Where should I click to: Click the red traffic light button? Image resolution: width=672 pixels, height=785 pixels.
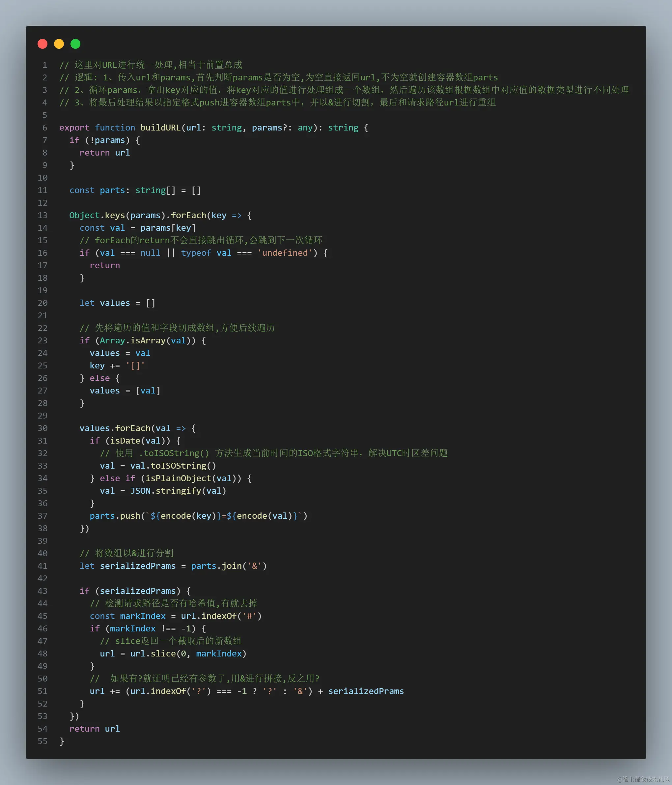(x=42, y=44)
